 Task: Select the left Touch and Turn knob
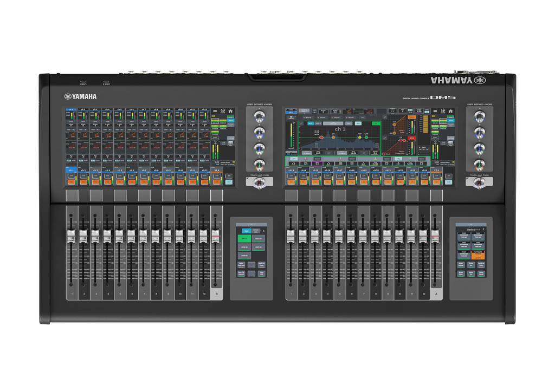(260, 183)
